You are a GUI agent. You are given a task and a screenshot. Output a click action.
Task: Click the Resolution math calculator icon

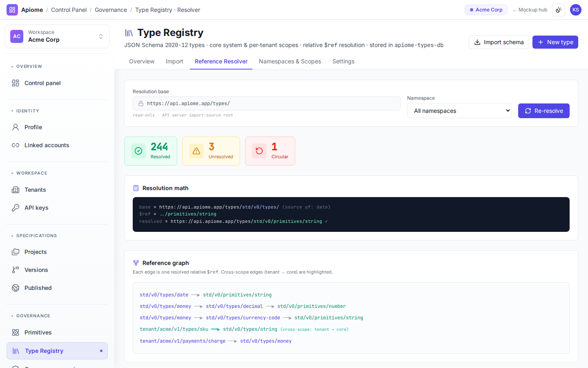click(x=136, y=188)
